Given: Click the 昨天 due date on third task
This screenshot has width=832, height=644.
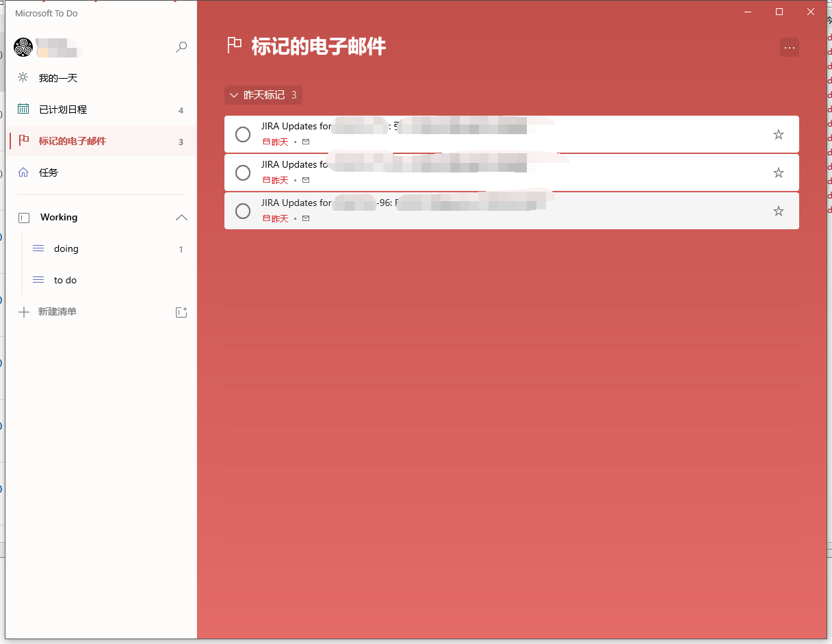Looking at the screenshot, I should coord(276,218).
